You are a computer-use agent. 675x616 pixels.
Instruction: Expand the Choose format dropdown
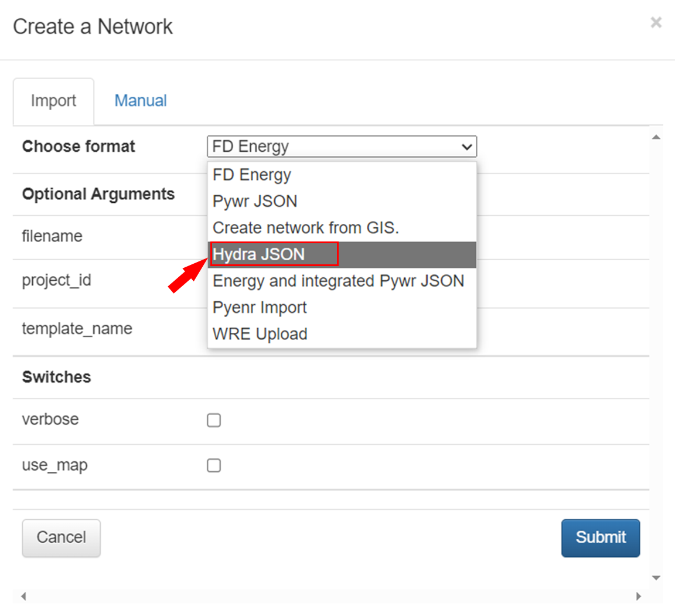tap(341, 147)
